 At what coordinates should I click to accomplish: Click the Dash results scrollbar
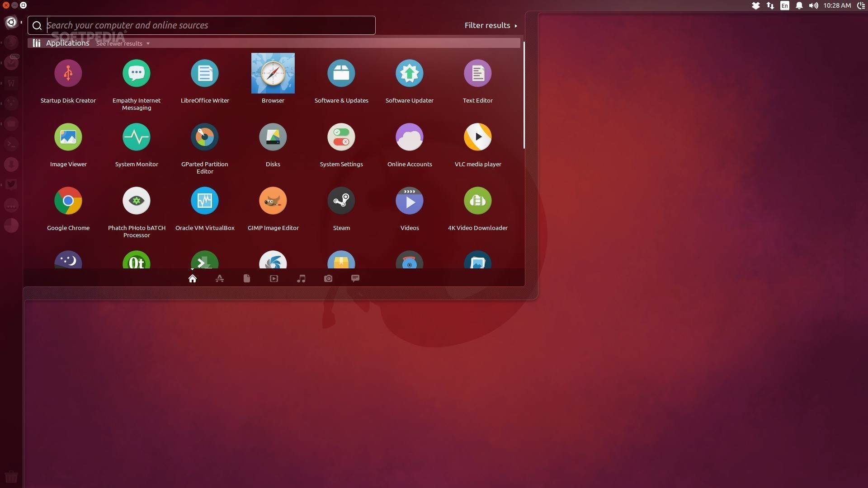pos(524,95)
